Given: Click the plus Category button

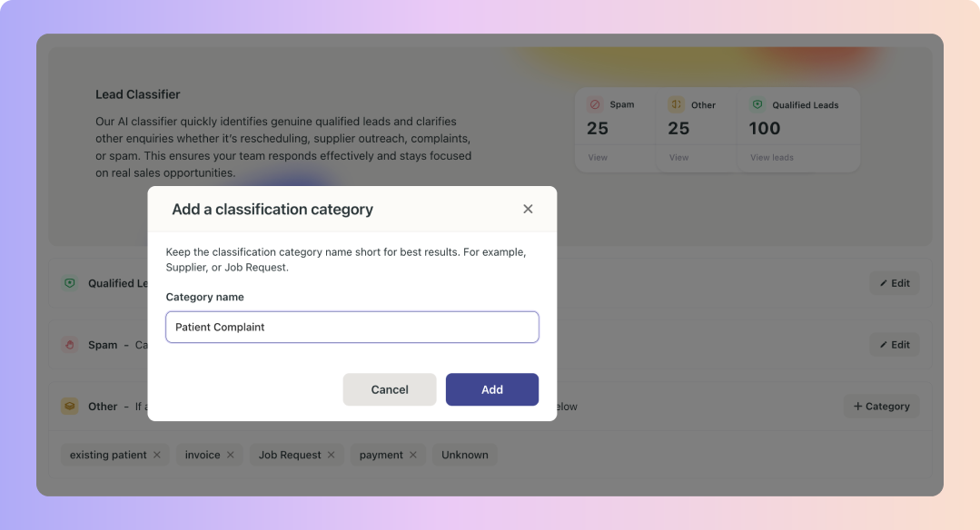Looking at the screenshot, I should tap(881, 406).
